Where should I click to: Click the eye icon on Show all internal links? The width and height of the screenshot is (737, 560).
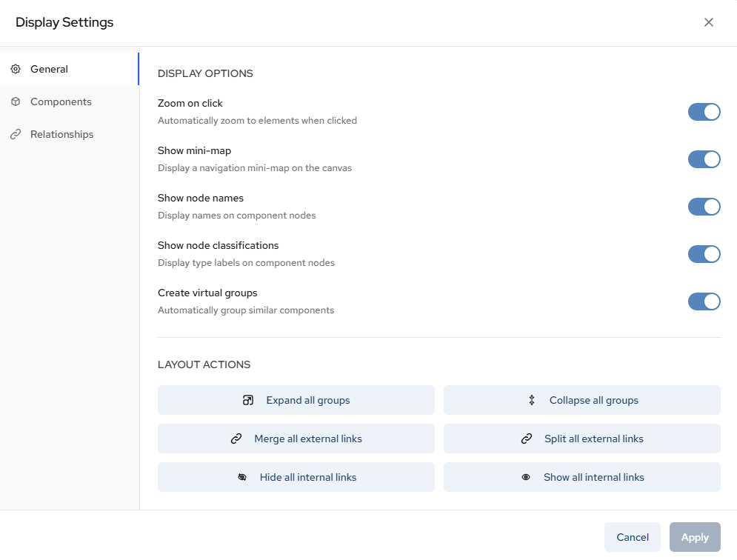(526, 477)
